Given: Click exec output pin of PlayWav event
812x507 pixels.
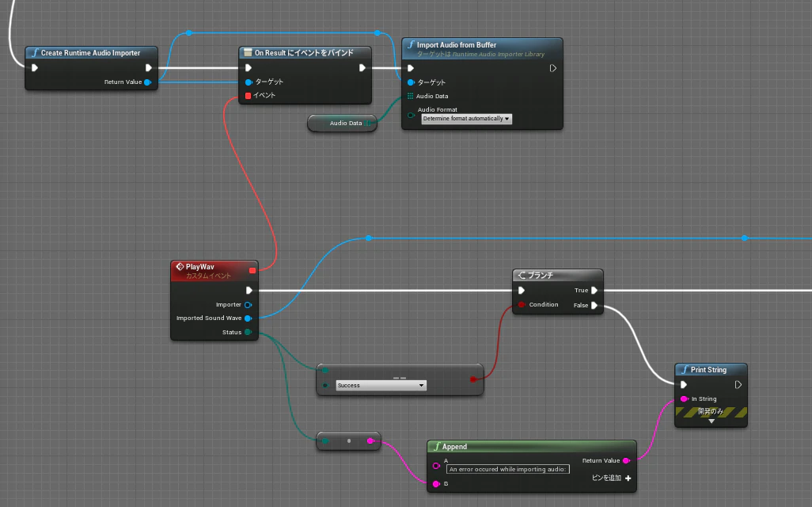Looking at the screenshot, I should point(249,290).
